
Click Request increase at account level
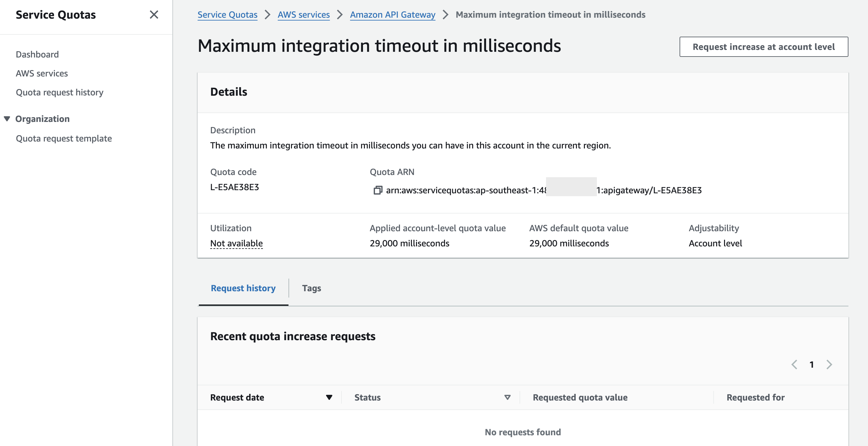763,46
